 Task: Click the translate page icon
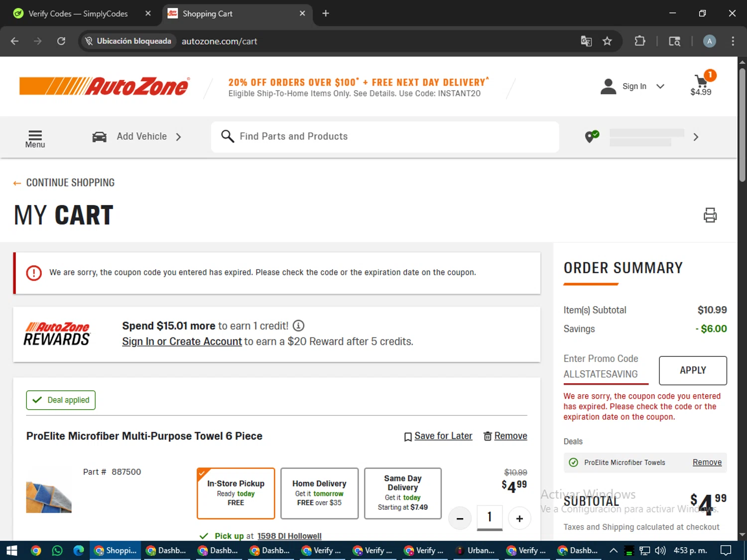click(x=586, y=41)
